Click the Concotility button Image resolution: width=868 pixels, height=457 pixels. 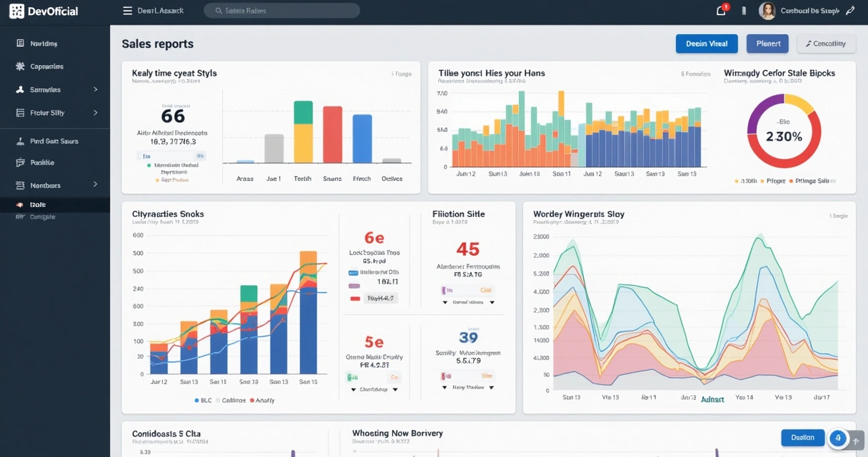click(x=826, y=44)
